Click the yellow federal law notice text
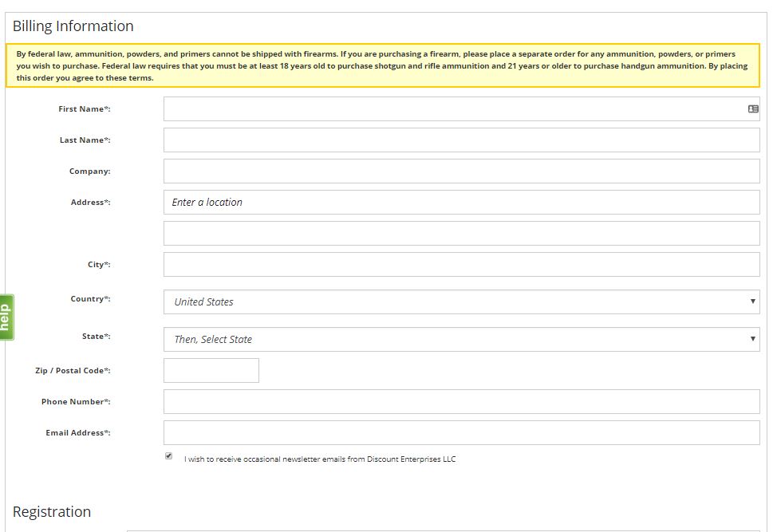This screenshot has height=532, width=773. point(382,65)
